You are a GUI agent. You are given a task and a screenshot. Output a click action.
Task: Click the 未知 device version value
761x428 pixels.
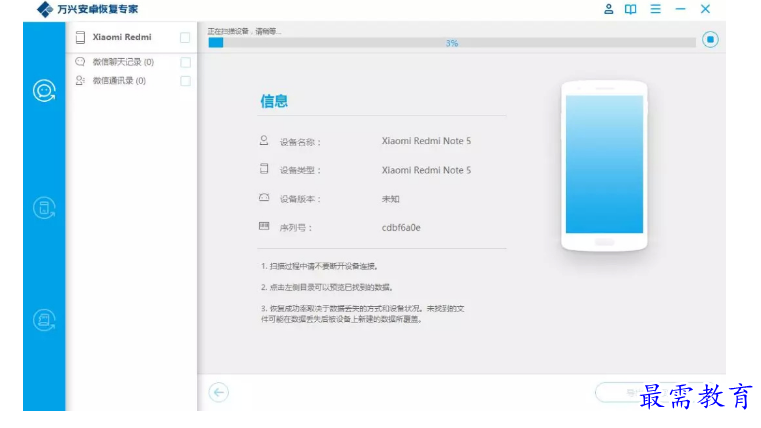pyautogui.click(x=390, y=199)
